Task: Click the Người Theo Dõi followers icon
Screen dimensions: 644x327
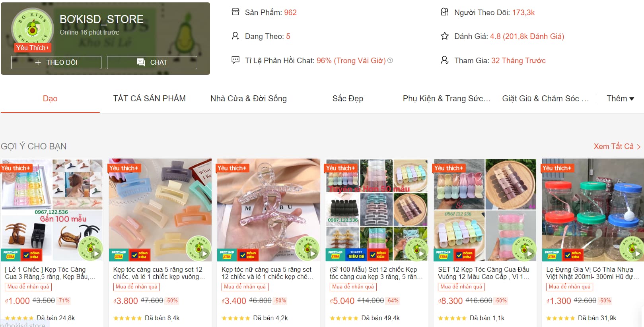Action: (x=445, y=12)
